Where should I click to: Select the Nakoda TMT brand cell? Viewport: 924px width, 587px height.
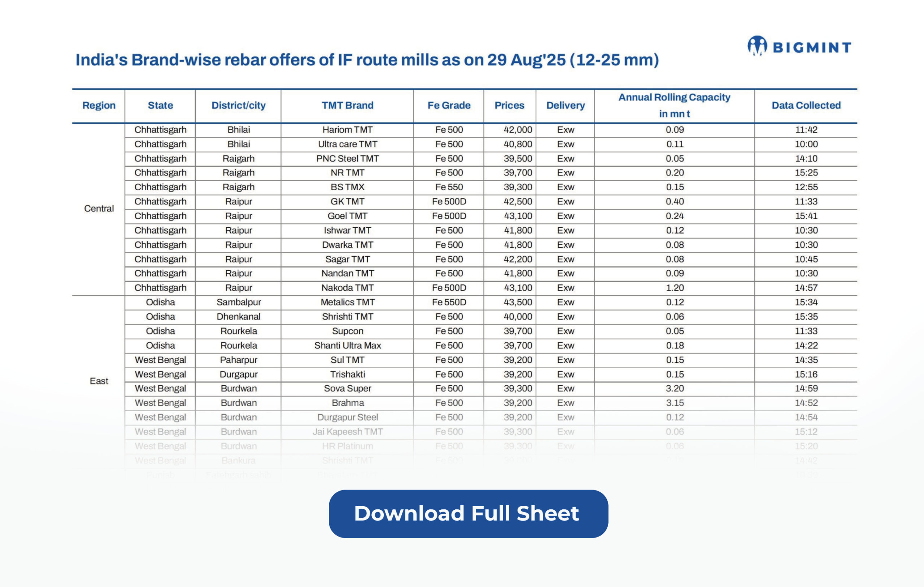(347, 288)
